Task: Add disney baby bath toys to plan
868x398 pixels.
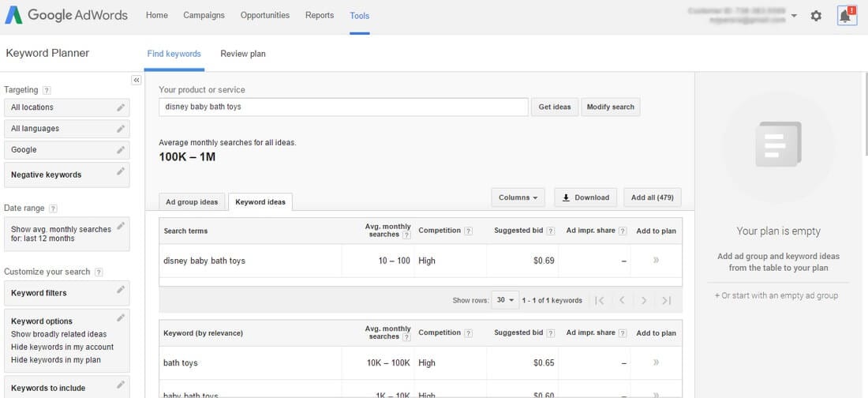Action: [656, 260]
